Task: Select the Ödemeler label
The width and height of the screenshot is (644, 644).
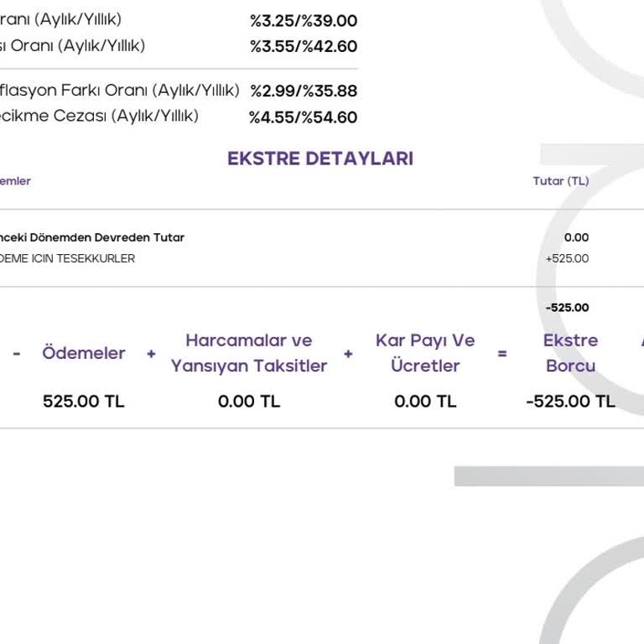Action: (84, 353)
